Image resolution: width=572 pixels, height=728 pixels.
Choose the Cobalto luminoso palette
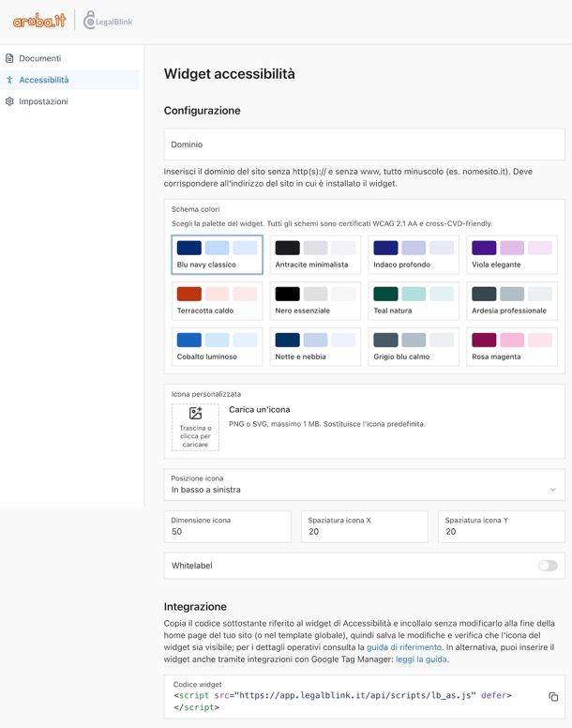coord(218,347)
